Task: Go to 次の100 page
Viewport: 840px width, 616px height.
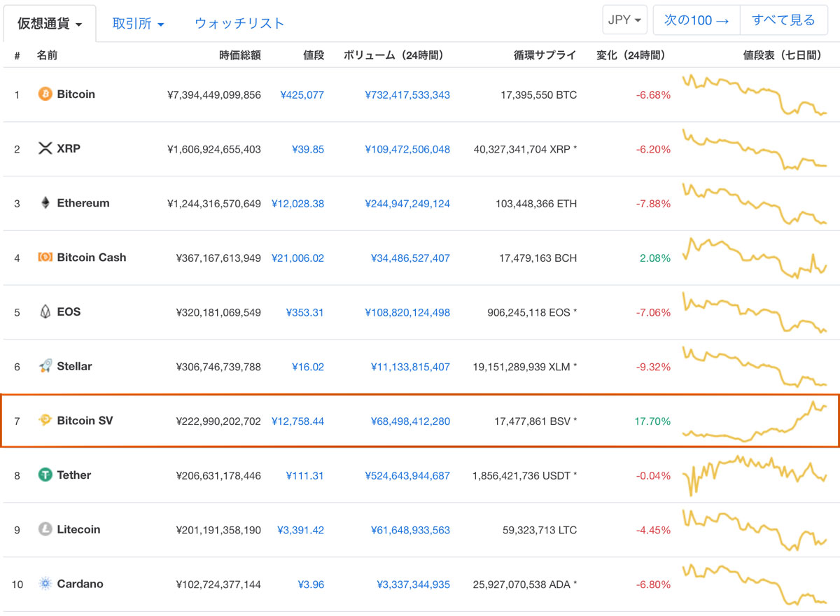Action: tap(696, 20)
